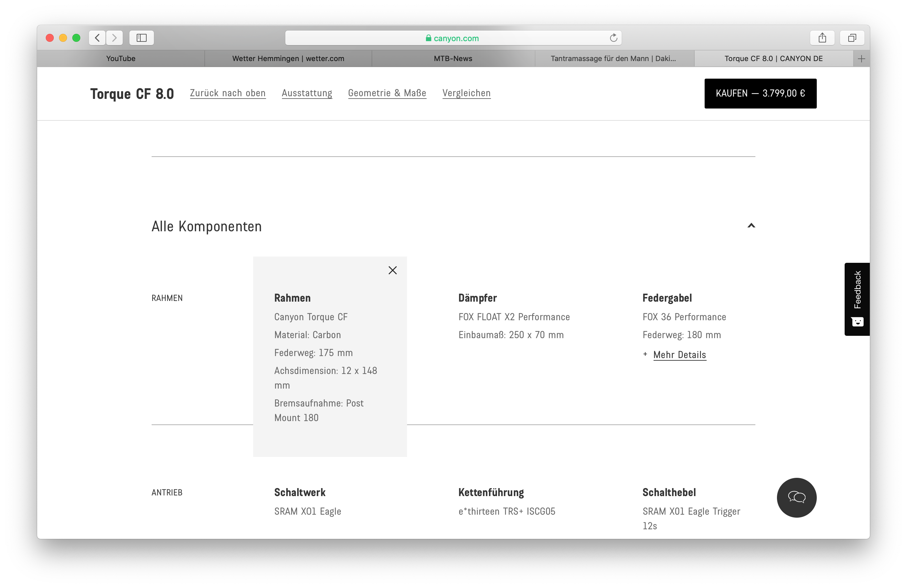Click the Canyon Torque CF text
The image size is (907, 588).
point(311,317)
